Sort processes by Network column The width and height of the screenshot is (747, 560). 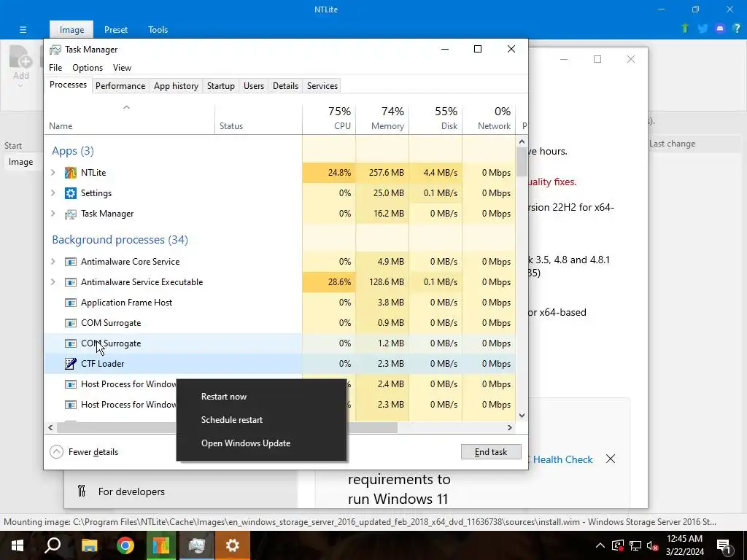click(489, 118)
